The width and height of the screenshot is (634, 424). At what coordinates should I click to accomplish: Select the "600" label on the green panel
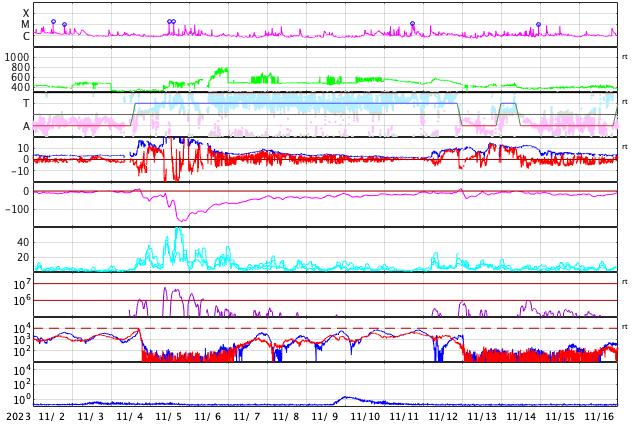20,77
